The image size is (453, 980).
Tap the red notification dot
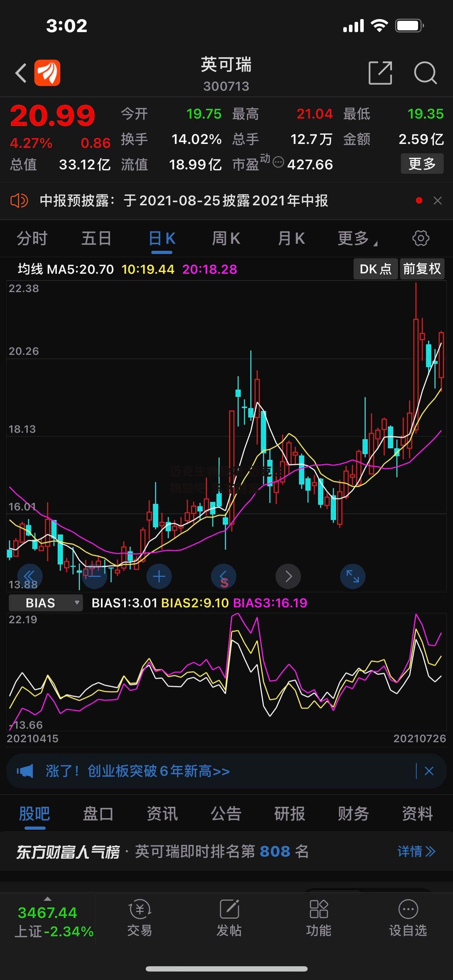pos(419,200)
